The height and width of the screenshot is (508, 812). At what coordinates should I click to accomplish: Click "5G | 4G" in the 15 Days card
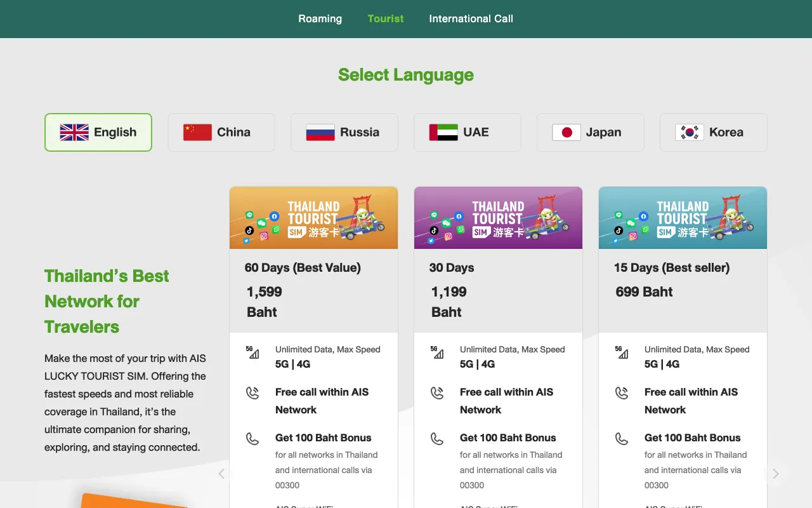click(x=662, y=364)
